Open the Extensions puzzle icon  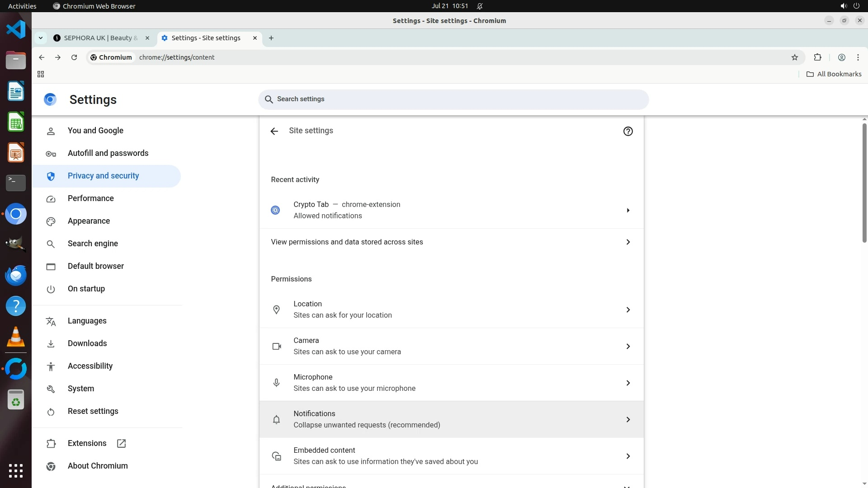pyautogui.click(x=817, y=57)
